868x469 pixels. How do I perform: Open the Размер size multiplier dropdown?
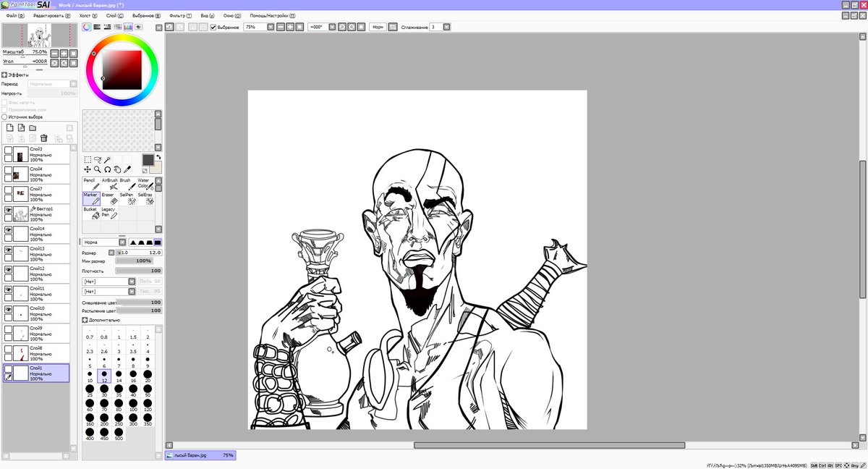pyautogui.click(x=112, y=253)
